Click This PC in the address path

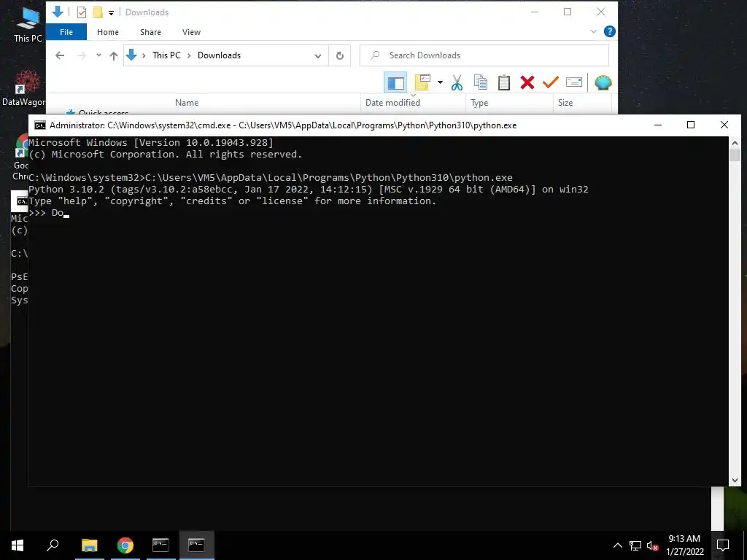coord(166,55)
